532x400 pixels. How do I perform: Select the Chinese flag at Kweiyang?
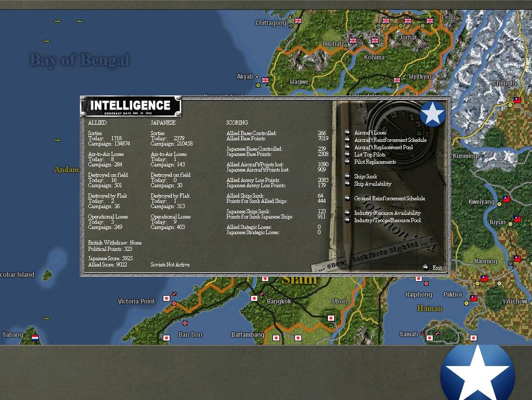pyautogui.click(x=506, y=199)
